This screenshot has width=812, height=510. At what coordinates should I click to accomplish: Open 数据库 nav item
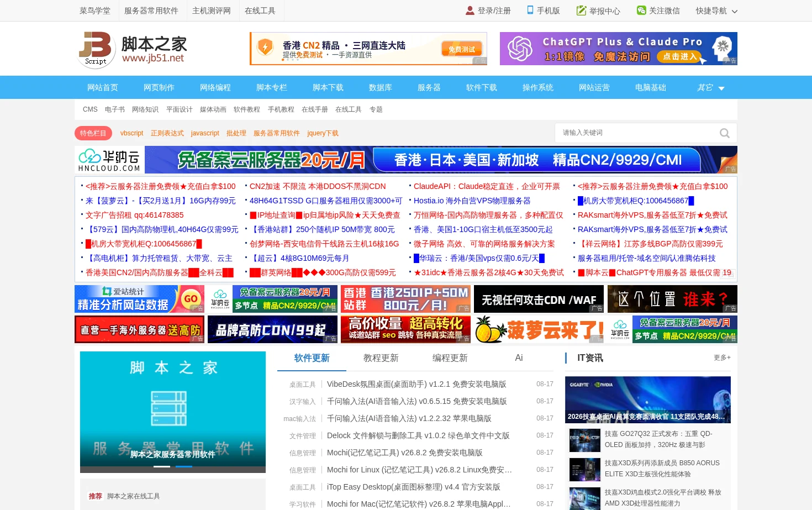[x=381, y=87]
